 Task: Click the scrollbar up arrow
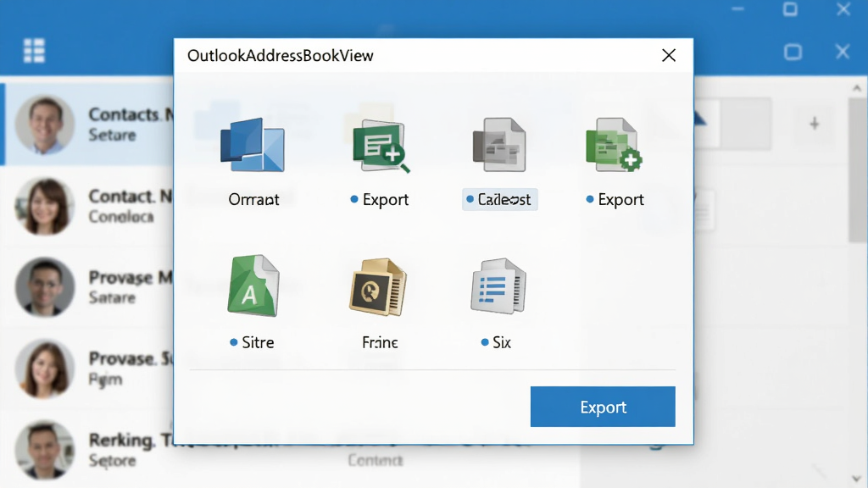(857, 88)
